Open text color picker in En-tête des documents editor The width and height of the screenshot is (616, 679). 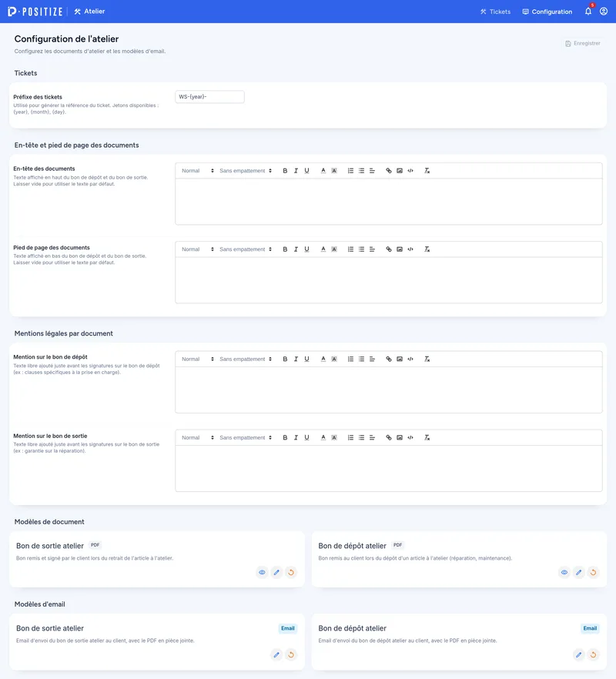coord(323,171)
